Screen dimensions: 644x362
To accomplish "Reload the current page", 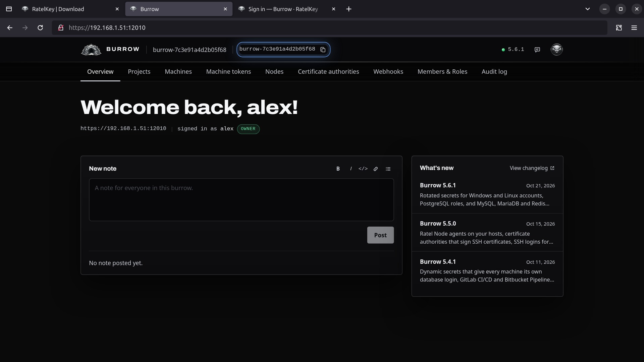I will [40, 28].
